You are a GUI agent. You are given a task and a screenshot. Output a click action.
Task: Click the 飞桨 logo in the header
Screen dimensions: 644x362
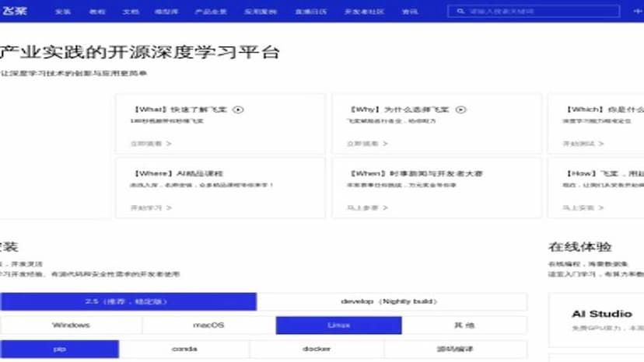click(14, 11)
